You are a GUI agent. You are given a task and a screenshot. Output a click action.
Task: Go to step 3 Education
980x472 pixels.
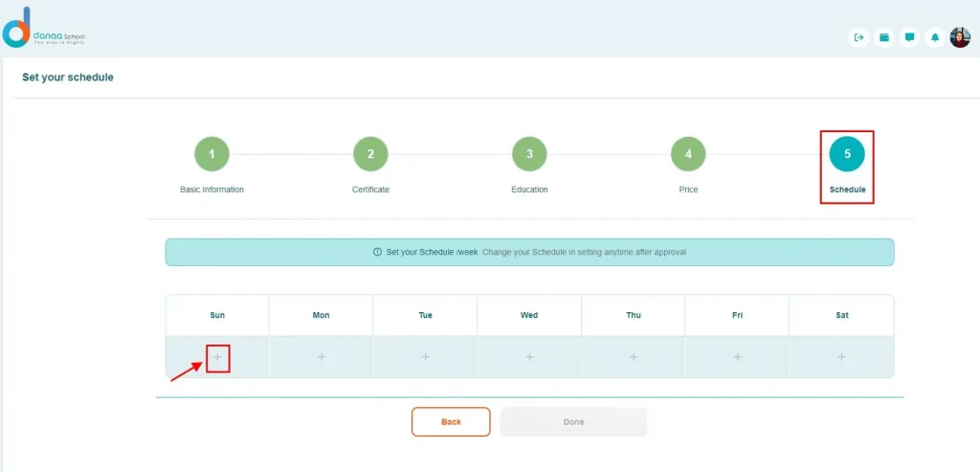click(529, 153)
